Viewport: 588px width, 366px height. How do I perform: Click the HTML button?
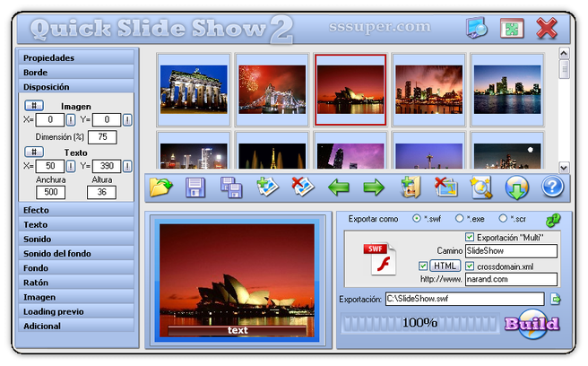[x=445, y=266]
